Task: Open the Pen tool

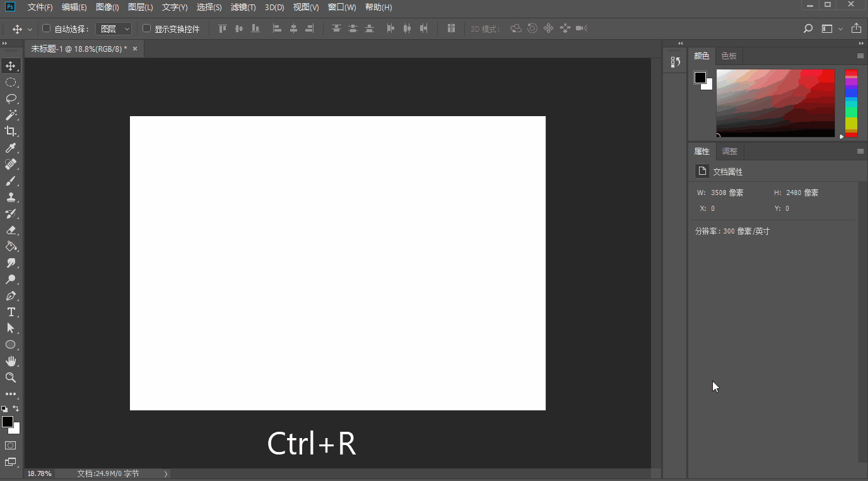Action: [10, 295]
